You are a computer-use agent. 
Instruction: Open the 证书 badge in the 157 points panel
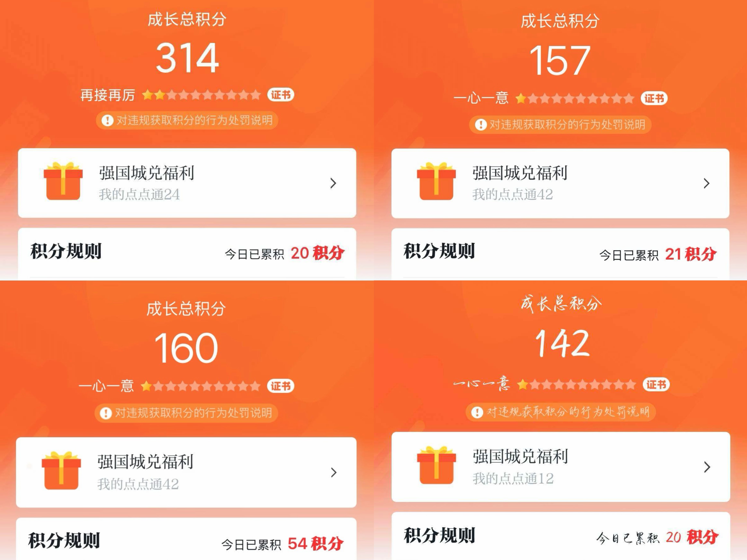click(654, 99)
